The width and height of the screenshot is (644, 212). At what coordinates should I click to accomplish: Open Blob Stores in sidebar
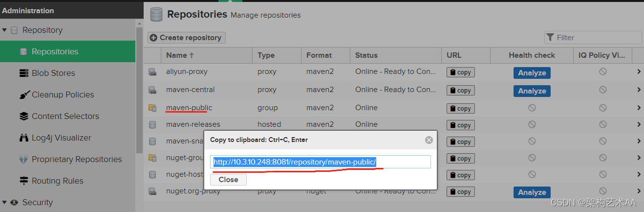(53, 73)
